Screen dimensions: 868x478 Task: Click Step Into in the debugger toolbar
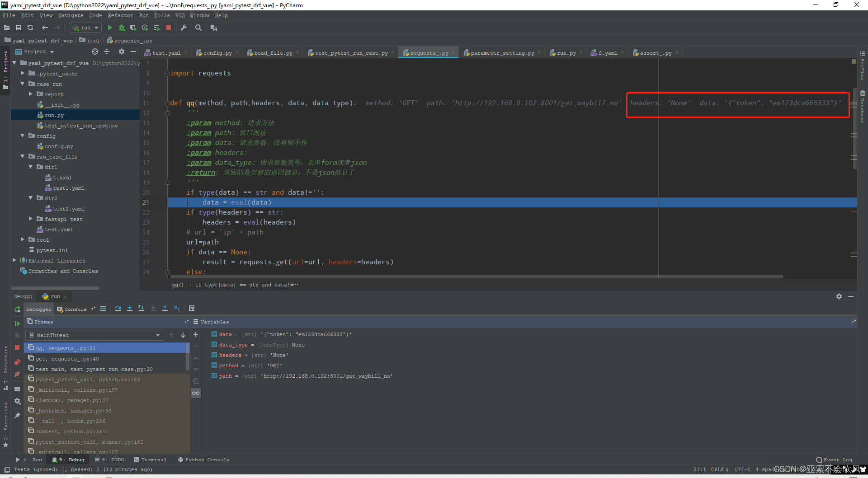point(130,308)
